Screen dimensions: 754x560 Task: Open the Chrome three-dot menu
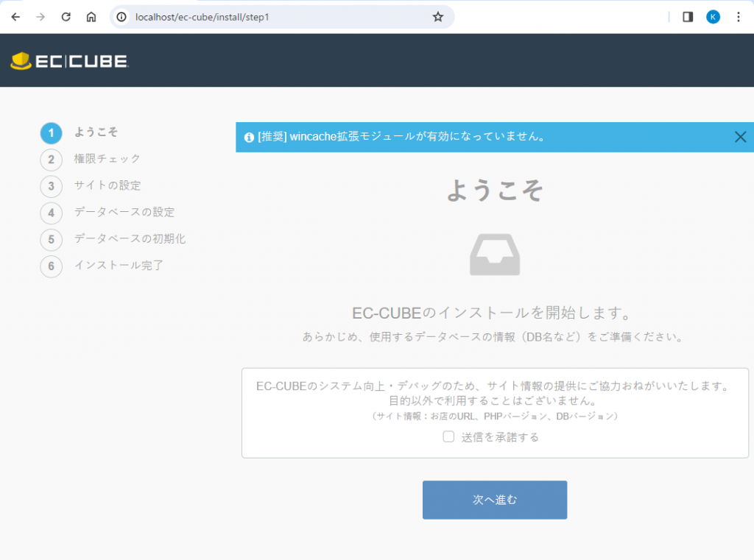[x=739, y=17]
